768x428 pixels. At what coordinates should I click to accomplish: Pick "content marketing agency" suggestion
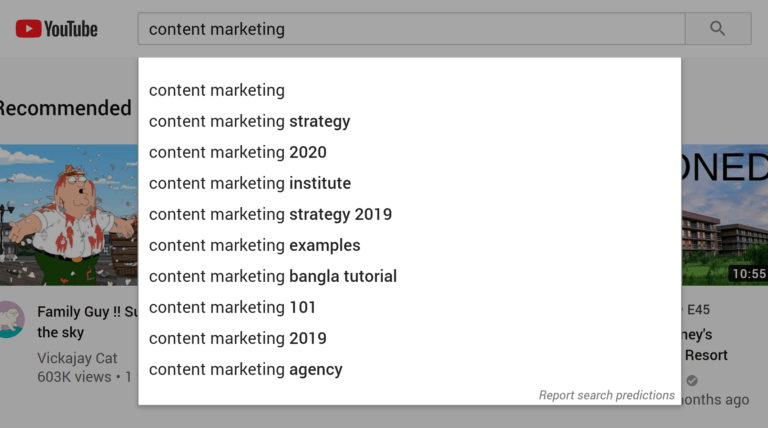pyautogui.click(x=245, y=369)
